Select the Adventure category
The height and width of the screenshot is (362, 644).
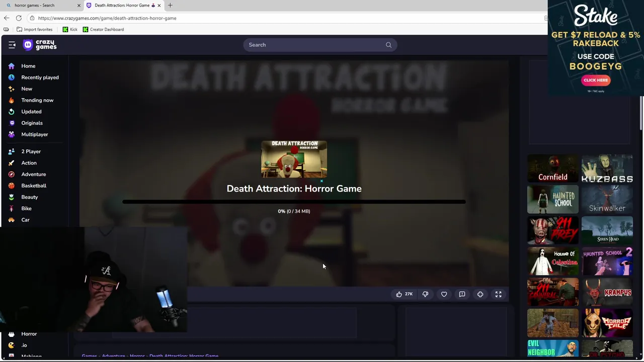tap(33, 174)
